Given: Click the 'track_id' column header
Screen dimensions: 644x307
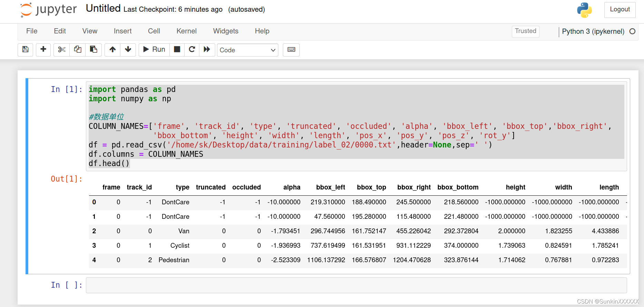Looking at the screenshot, I should pyautogui.click(x=139, y=187).
